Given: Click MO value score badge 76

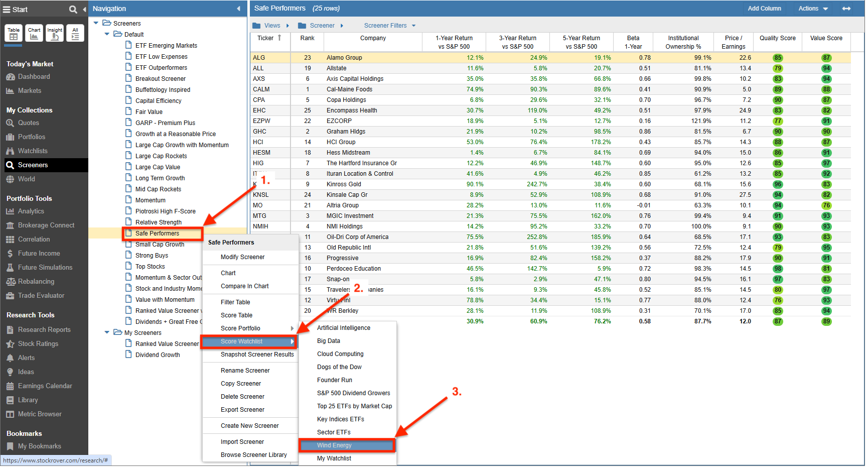Looking at the screenshot, I should (826, 205).
